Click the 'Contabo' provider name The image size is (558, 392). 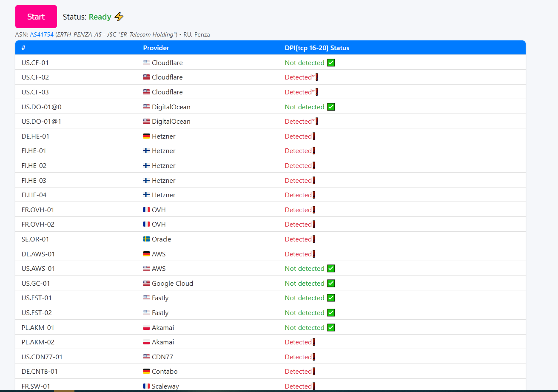(x=165, y=371)
